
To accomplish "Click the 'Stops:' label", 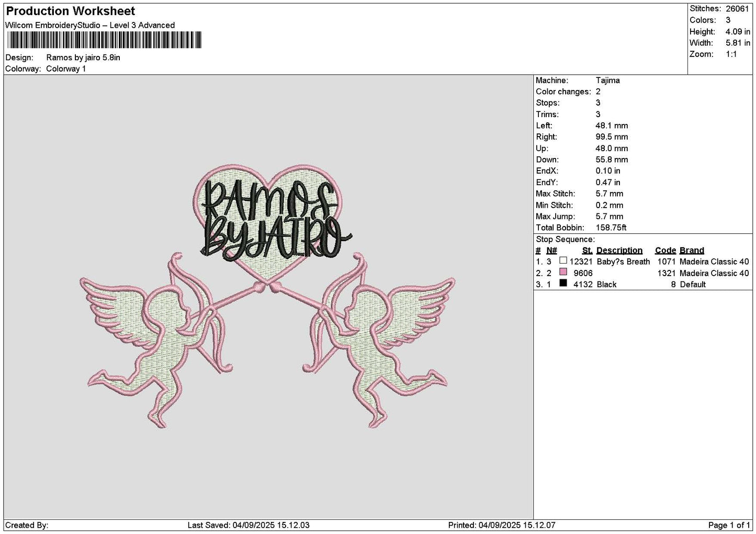I will 548,103.
